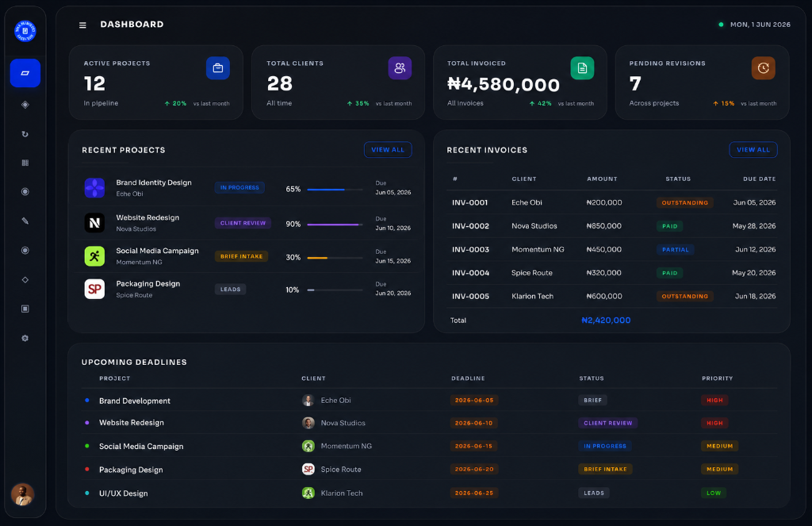The width and height of the screenshot is (812, 526).
Task: Click the Brand Identity Design project logo
Action: pyautogui.click(x=94, y=187)
